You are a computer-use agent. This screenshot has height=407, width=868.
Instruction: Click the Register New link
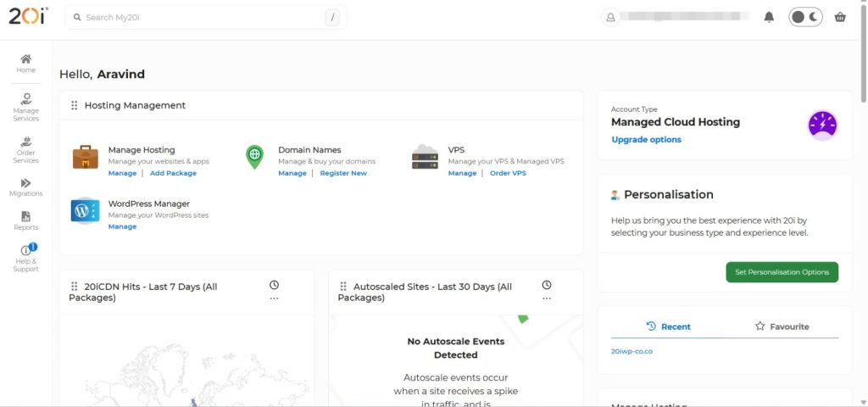[343, 173]
